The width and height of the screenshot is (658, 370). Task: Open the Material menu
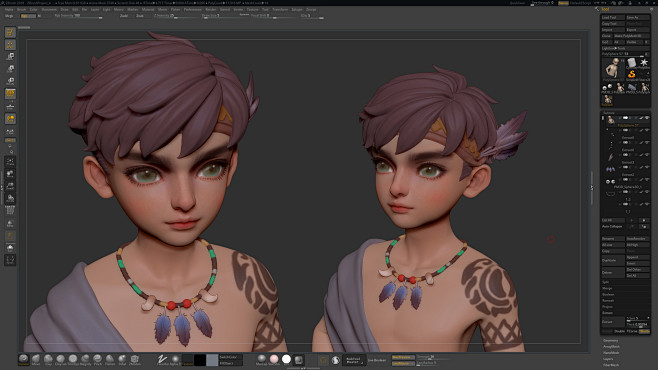click(x=148, y=9)
